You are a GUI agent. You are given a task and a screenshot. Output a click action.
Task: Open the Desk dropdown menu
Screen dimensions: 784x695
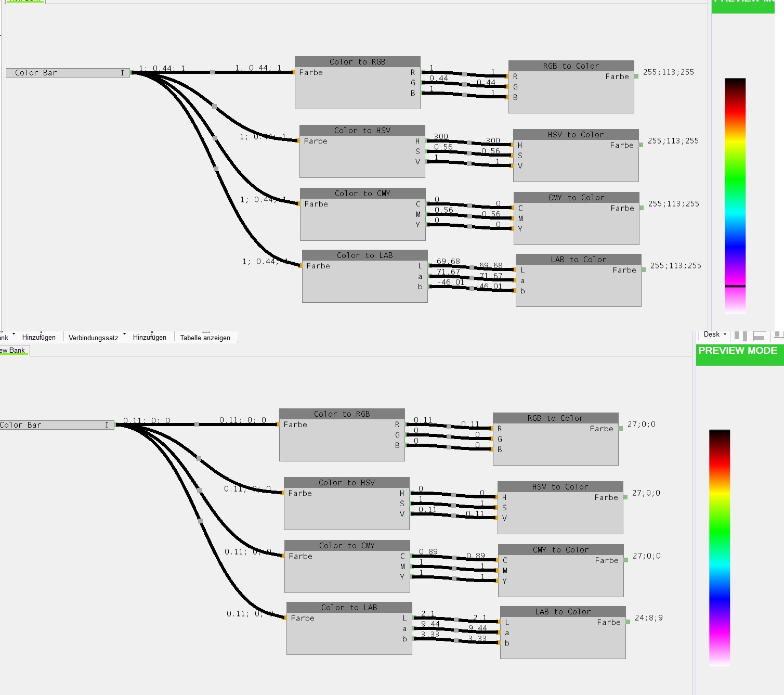[714, 334]
